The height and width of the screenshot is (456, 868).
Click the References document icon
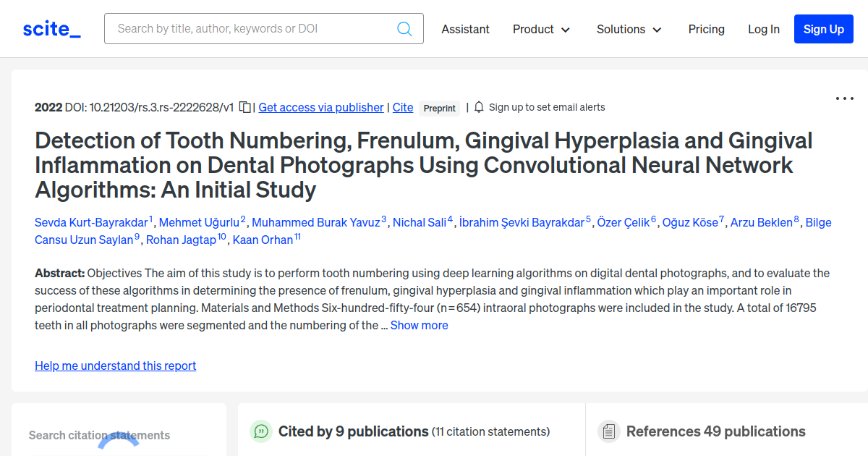pyautogui.click(x=609, y=432)
